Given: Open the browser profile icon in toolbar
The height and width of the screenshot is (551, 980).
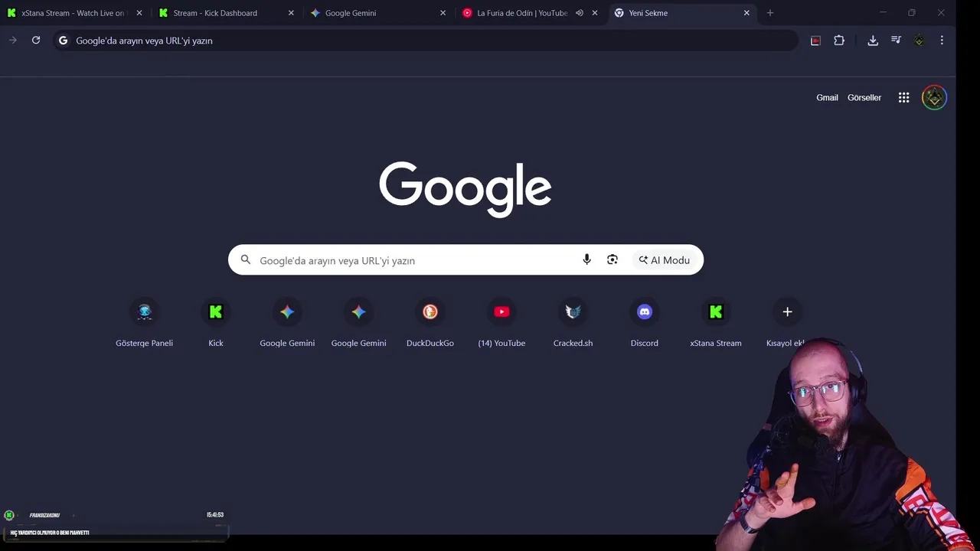Looking at the screenshot, I should coord(919,41).
